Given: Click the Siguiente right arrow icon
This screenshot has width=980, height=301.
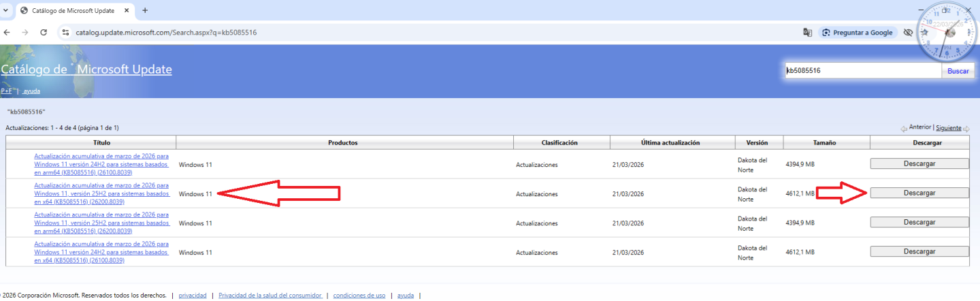Looking at the screenshot, I should [x=967, y=128].
